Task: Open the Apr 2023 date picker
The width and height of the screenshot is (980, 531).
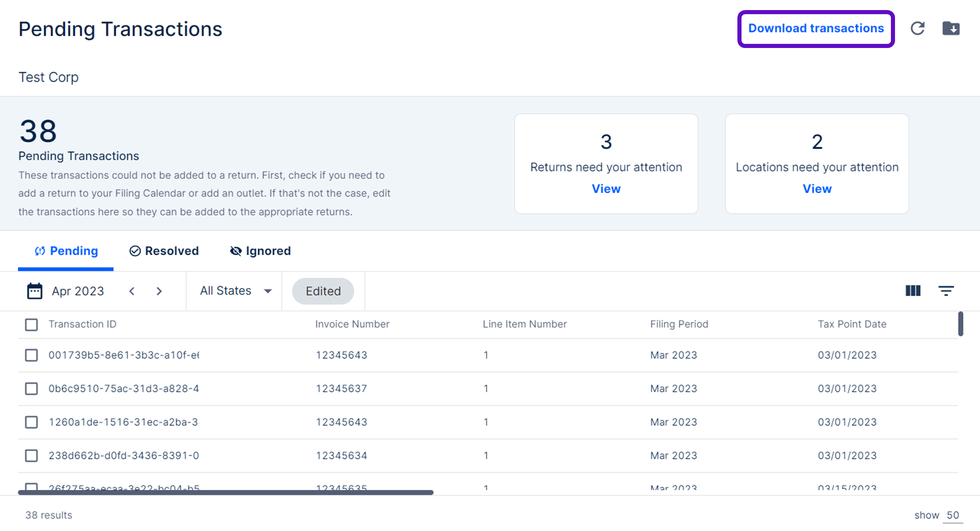Action: [78, 291]
